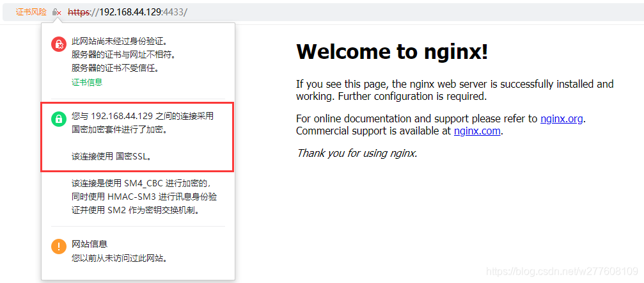Click the address bar URL field

[127, 12]
